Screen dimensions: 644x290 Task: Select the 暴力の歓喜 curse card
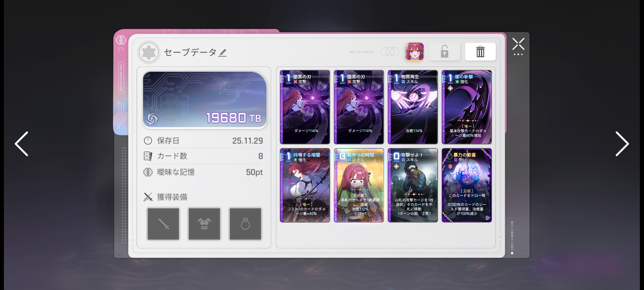coord(467,185)
